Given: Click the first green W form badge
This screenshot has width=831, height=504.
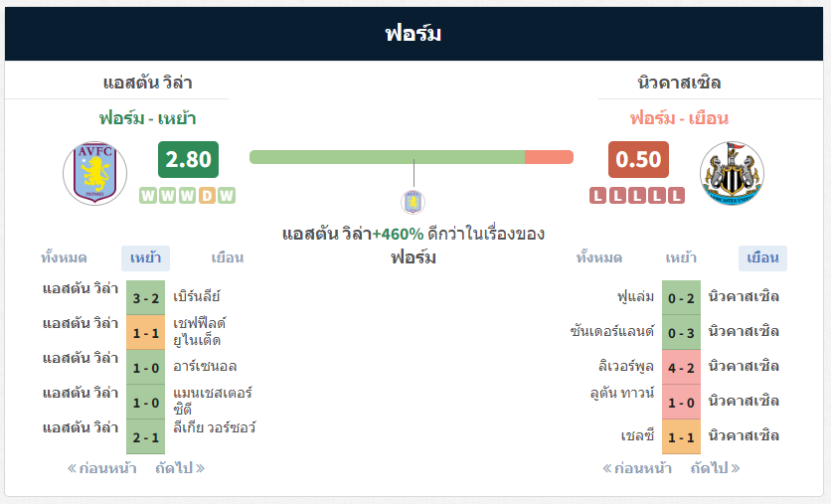Looking at the screenshot, I should tap(148, 196).
